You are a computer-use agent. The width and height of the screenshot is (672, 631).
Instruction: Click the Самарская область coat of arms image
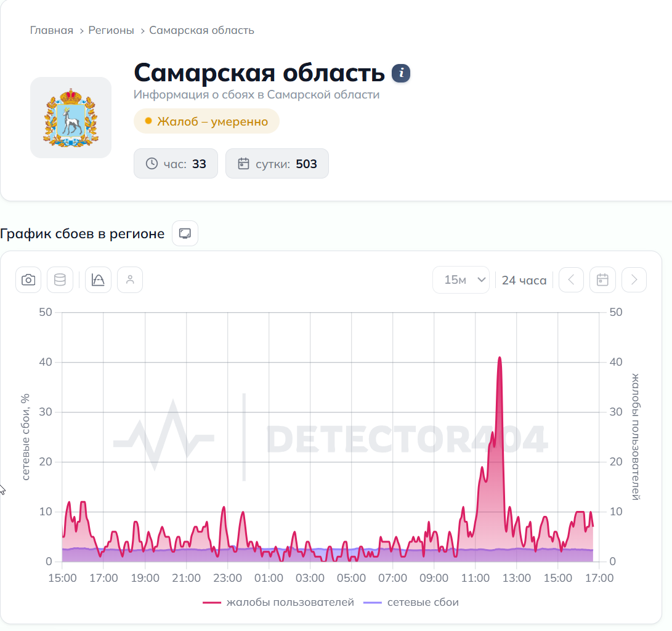[71, 118]
